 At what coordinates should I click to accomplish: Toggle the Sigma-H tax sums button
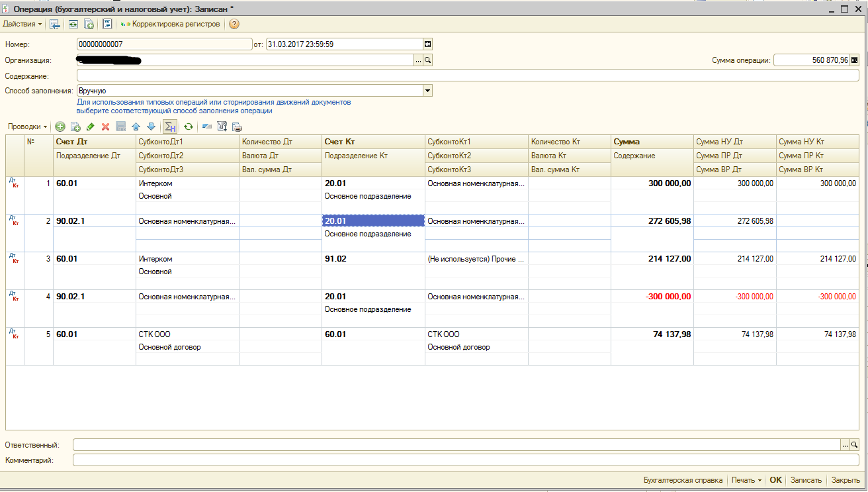[x=169, y=126]
